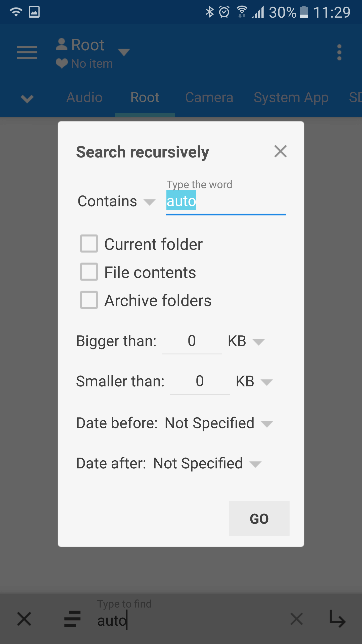Open the Contains match type dropdown
Screen dimensions: 362x644
(x=117, y=201)
